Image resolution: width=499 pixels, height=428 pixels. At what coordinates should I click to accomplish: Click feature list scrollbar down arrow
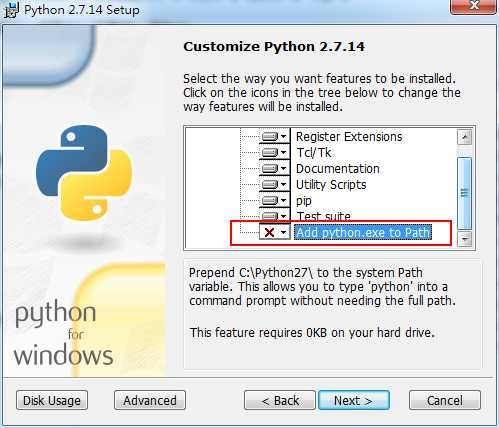pos(465,239)
